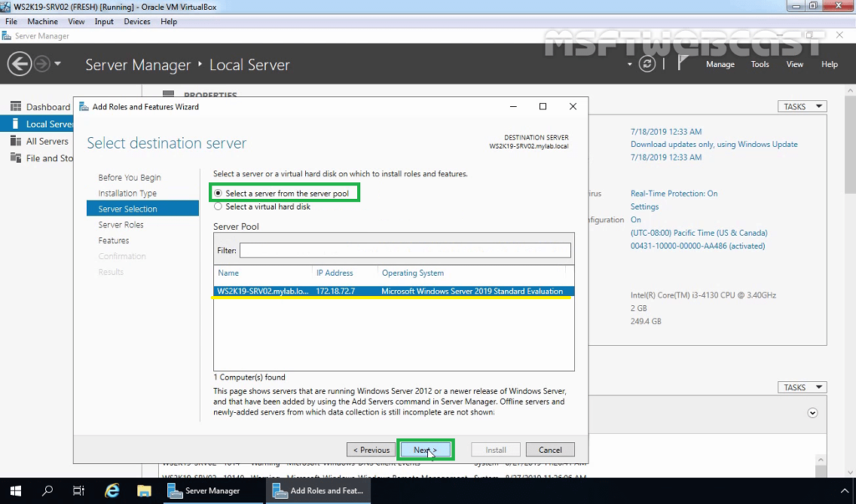
Task: Click the Previous button in wizard
Action: pos(370,450)
